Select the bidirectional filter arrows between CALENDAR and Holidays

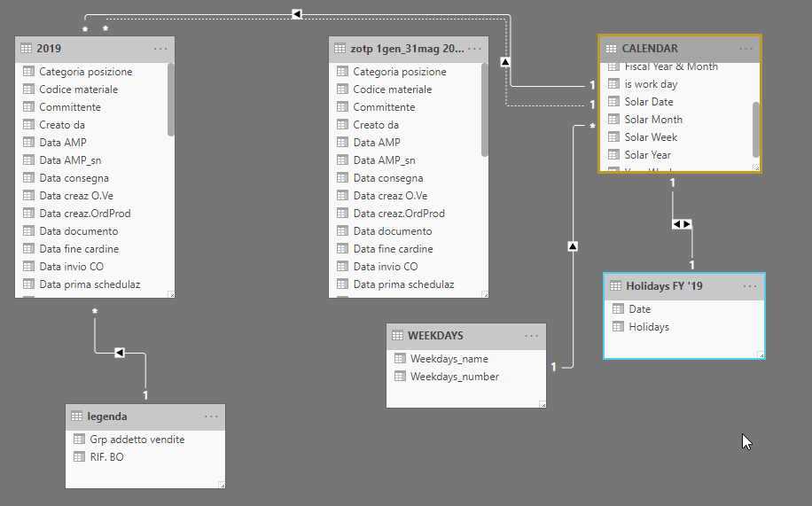(682, 224)
